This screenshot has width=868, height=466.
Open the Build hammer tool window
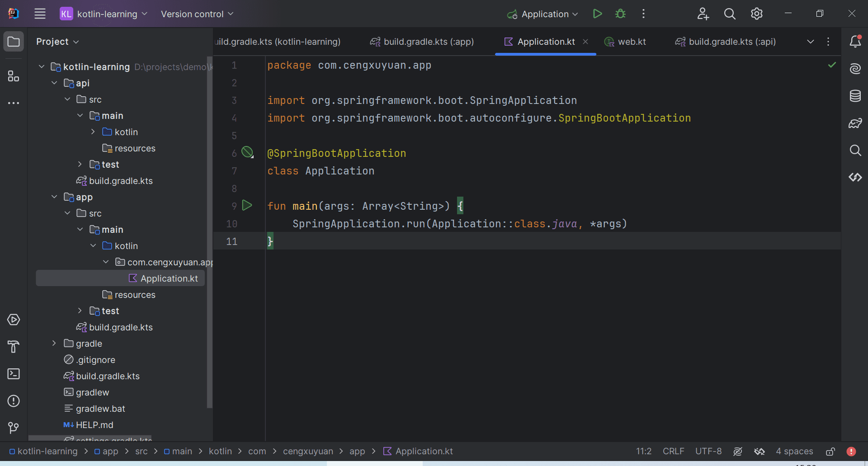(x=14, y=347)
